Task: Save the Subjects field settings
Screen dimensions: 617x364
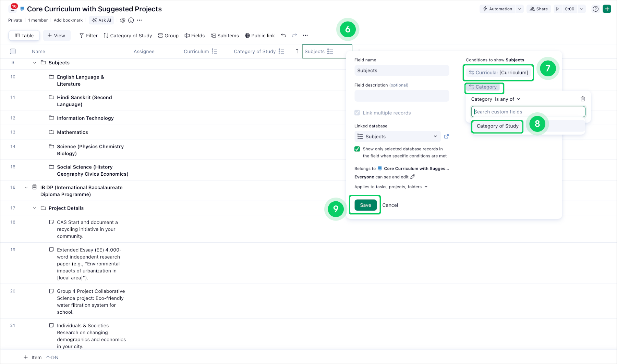Action: tap(365, 205)
